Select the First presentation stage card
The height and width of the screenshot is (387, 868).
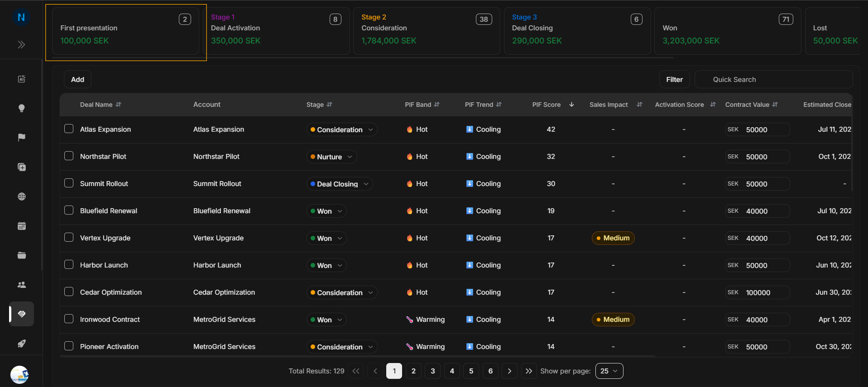tap(125, 31)
